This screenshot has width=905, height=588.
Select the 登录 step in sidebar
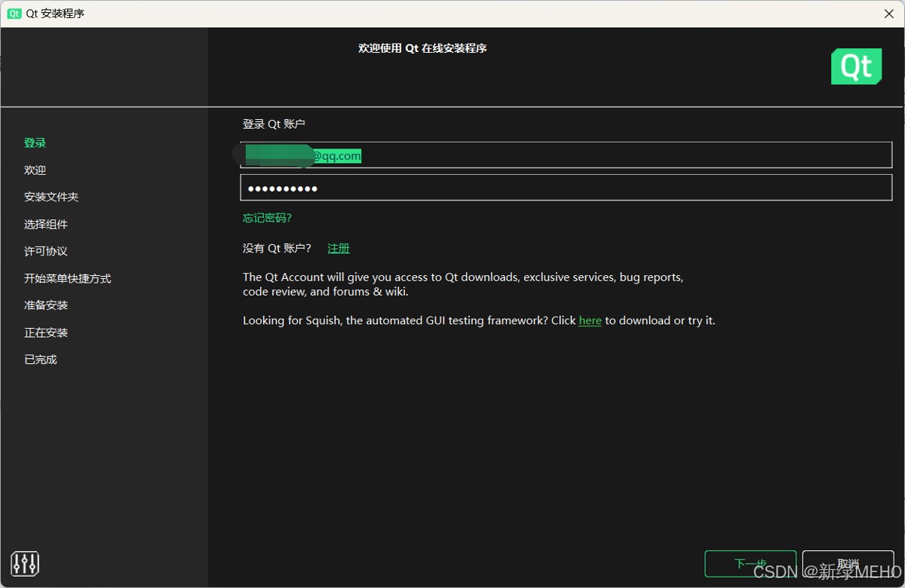35,142
